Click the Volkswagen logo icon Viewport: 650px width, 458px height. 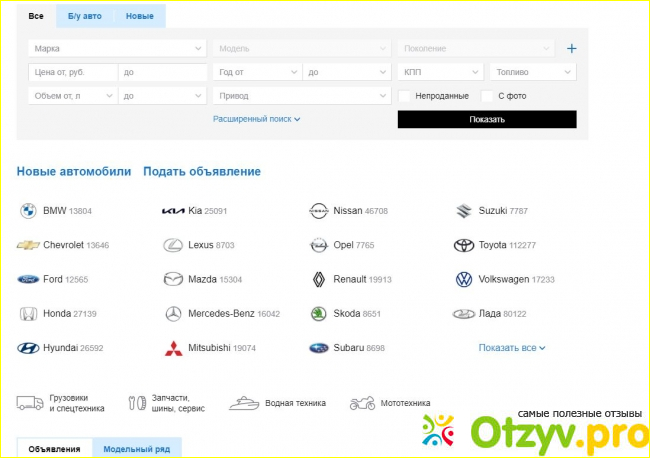pyautogui.click(x=463, y=280)
